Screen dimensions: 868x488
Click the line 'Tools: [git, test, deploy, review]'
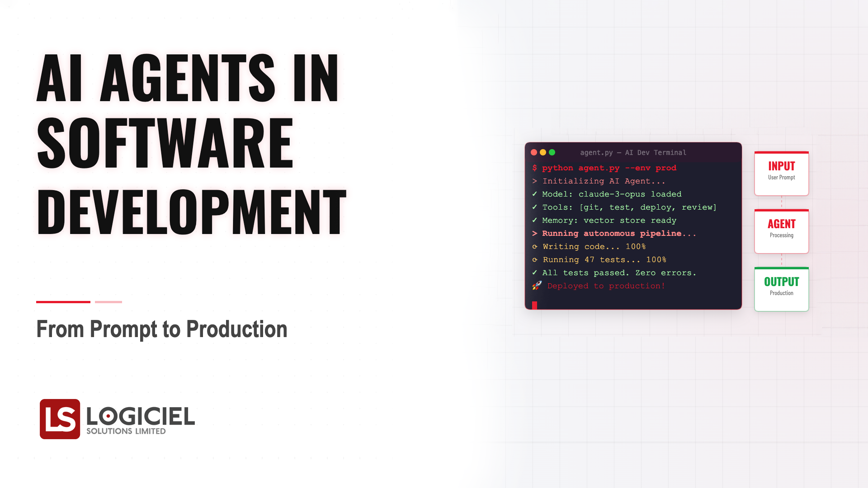click(629, 207)
